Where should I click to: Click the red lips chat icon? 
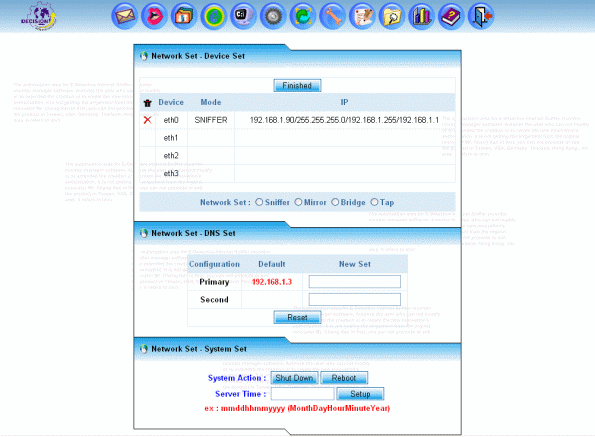[x=154, y=16]
